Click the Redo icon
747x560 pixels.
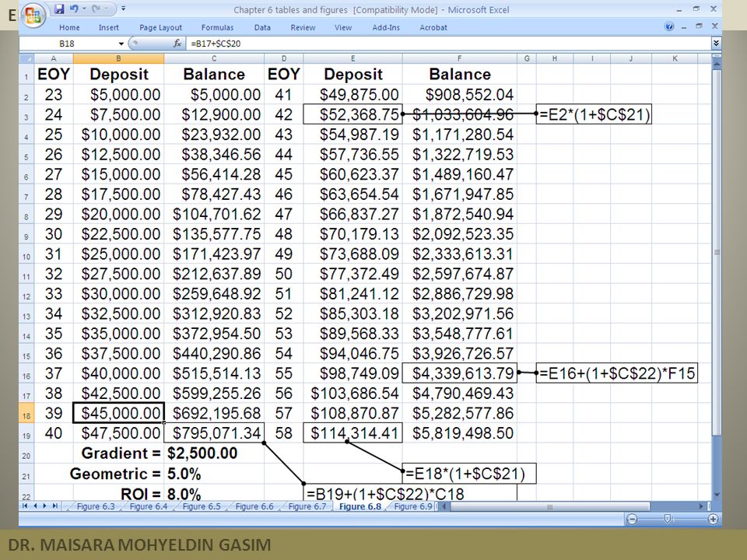pos(95,9)
